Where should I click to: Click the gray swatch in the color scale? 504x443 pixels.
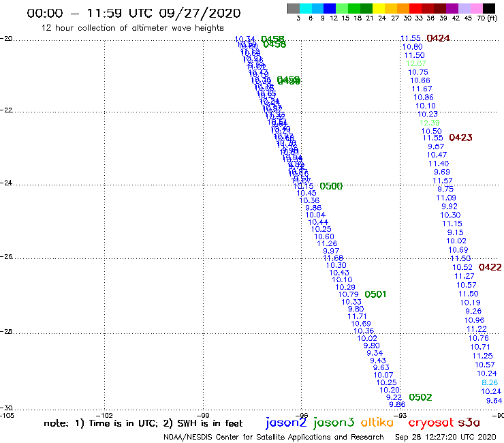pos(294,8)
